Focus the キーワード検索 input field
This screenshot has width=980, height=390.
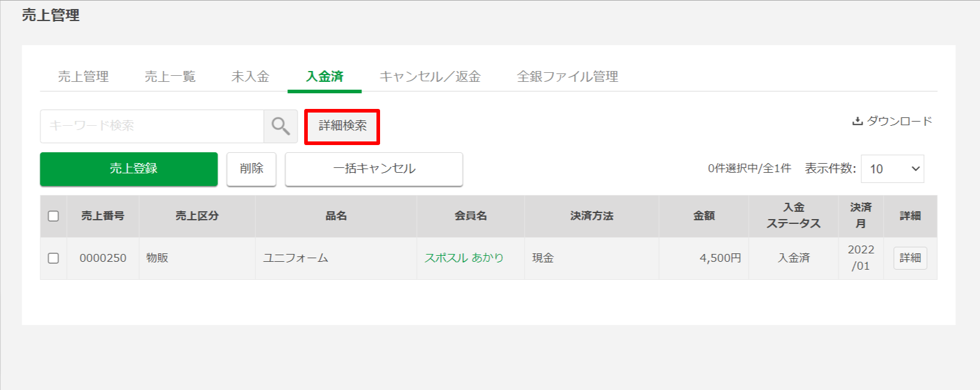(152, 126)
